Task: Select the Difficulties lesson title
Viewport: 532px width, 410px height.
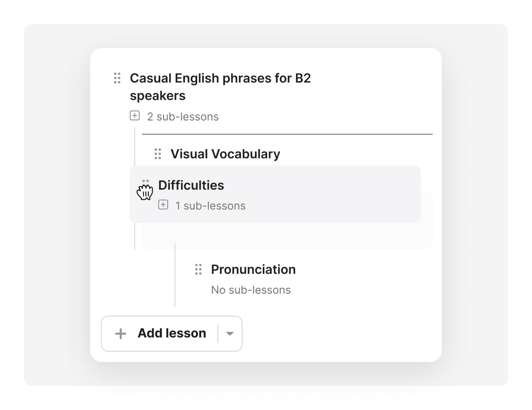Action: point(191,185)
